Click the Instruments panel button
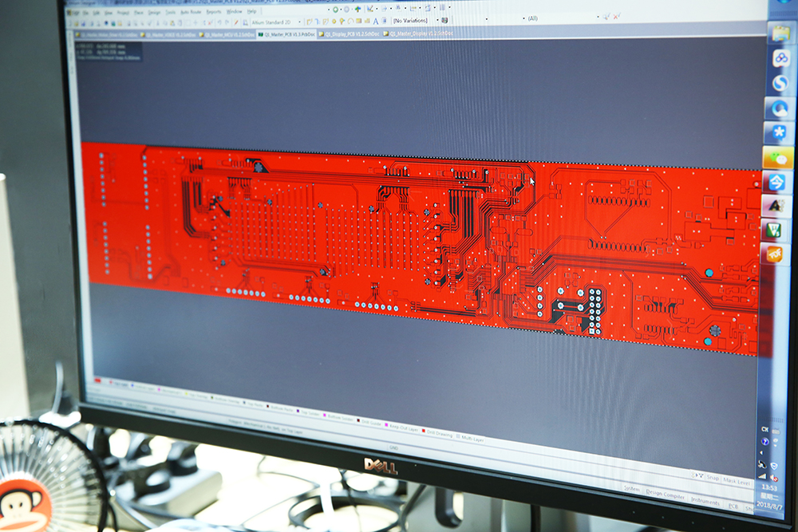The height and width of the screenshot is (532, 798). tap(705, 502)
